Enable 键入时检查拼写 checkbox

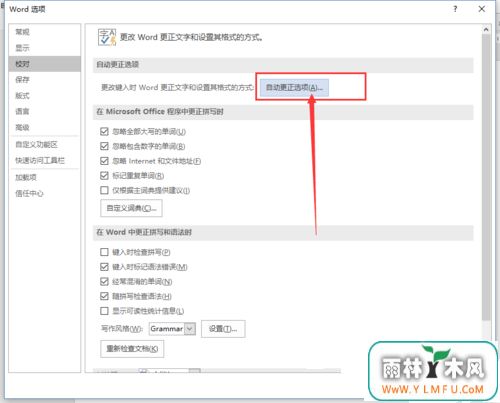pos(104,252)
